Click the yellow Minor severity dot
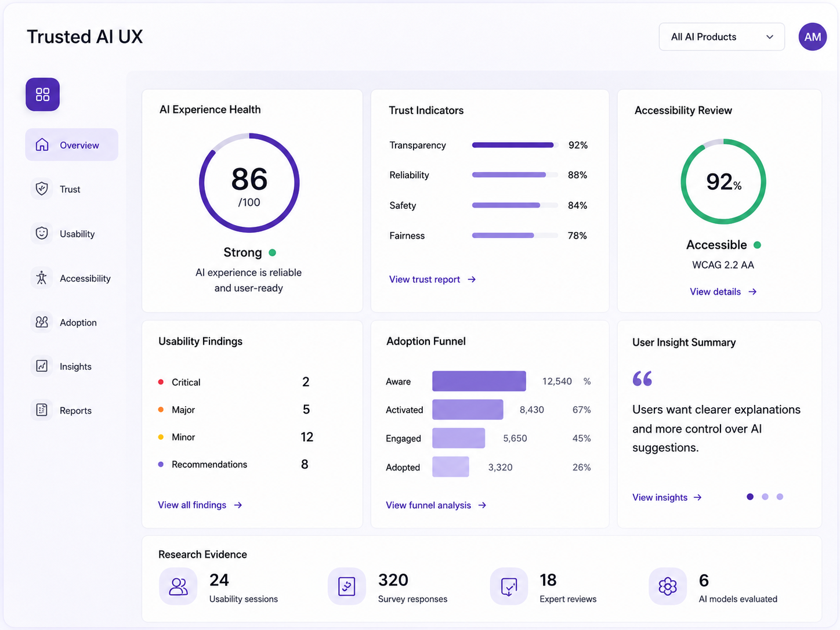The image size is (840, 630). tap(161, 437)
